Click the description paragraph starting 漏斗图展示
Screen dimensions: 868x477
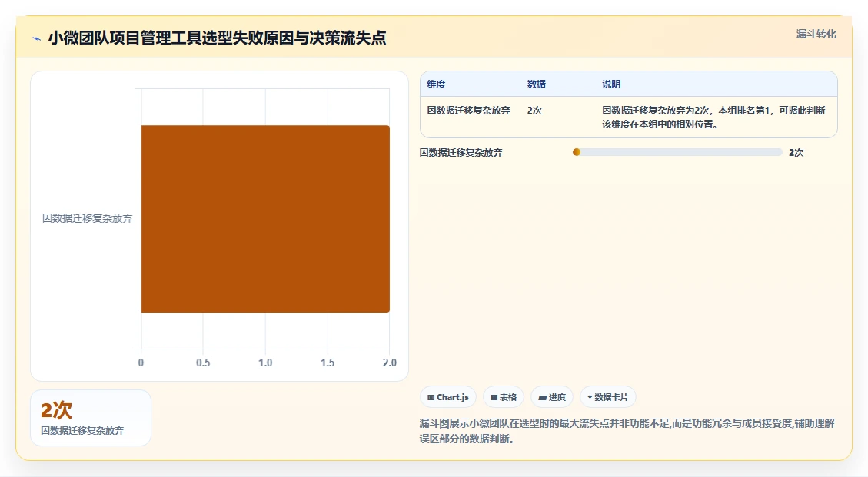(x=627, y=431)
